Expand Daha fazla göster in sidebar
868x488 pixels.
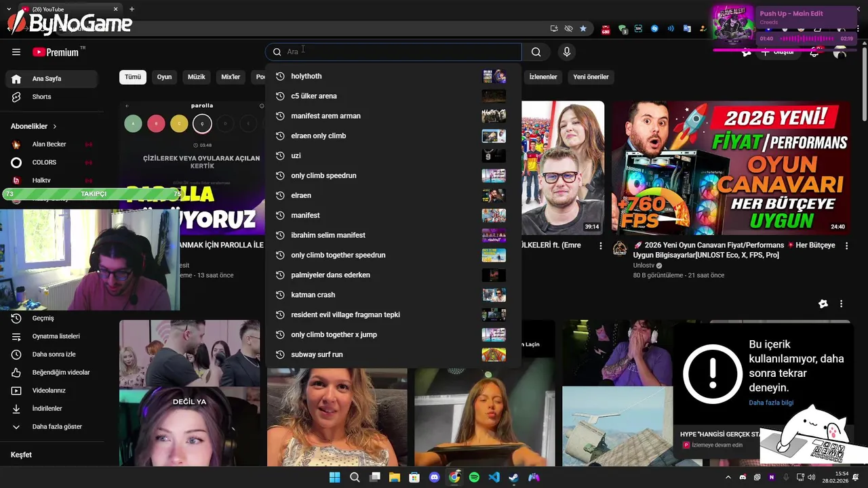coord(52,427)
